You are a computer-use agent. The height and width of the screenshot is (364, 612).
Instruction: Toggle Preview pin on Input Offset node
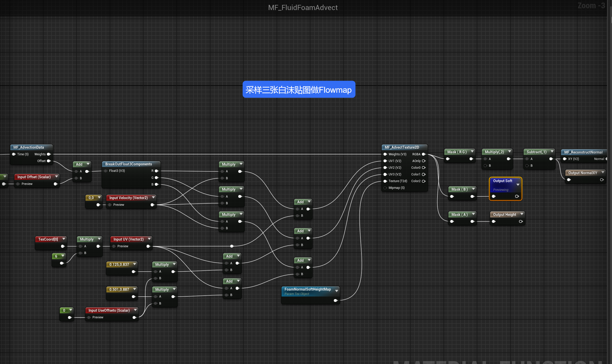pyautogui.click(x=18, y=184)
